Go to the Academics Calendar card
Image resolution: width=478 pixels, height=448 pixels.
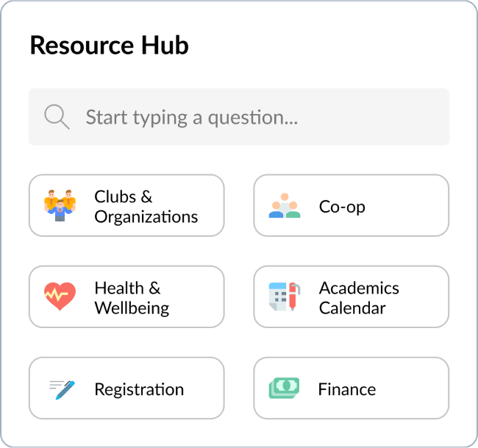point(351,296)
